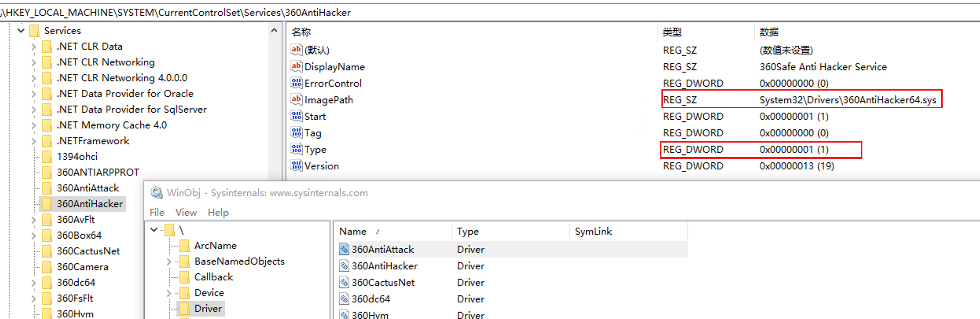The width and height of the screenshot is (980, 319).
Task: Select the 360CactusNet registry key
Action: pos(88,251)
